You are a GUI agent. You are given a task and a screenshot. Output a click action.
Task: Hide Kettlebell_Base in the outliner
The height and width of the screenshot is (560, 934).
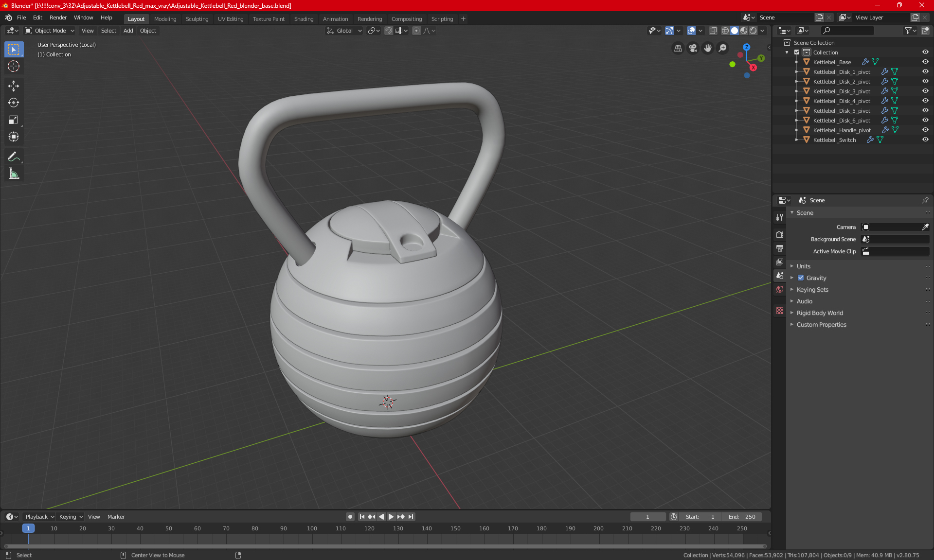click(x=925, y=62)
